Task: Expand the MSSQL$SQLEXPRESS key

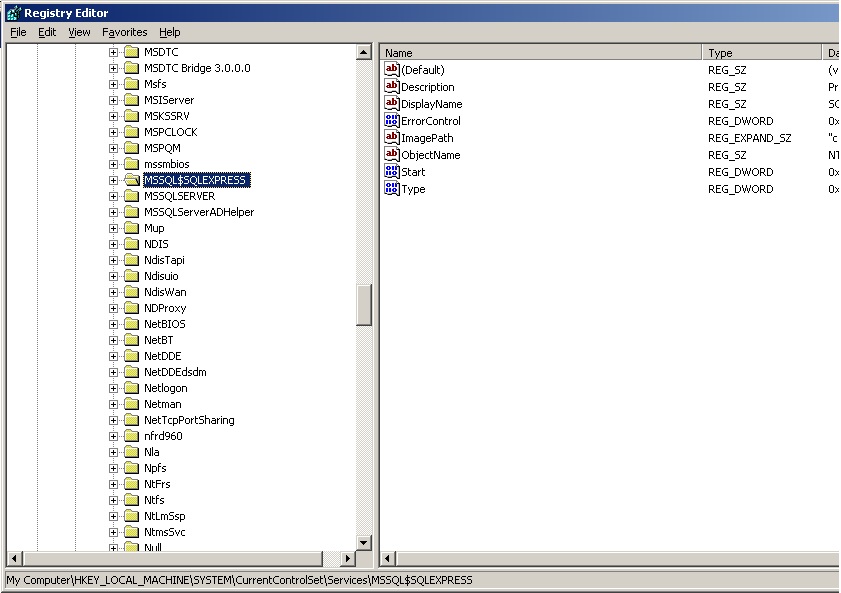Action: [x=113, y=180]
